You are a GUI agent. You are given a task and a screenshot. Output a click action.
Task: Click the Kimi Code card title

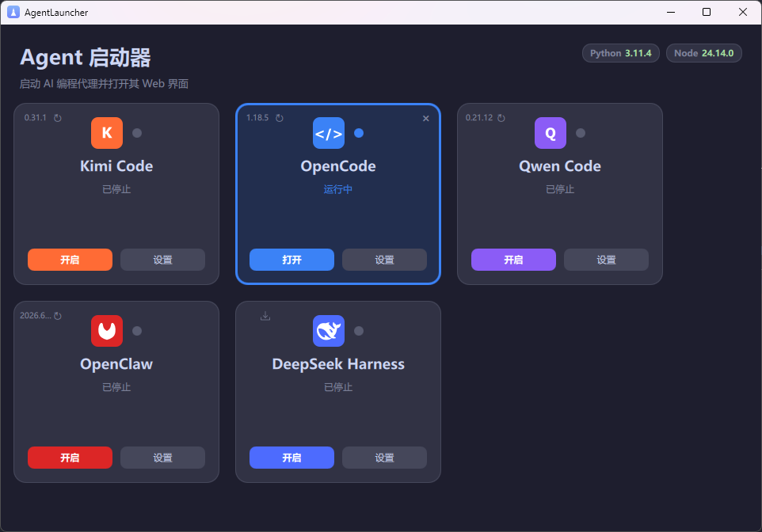(116, 166)
